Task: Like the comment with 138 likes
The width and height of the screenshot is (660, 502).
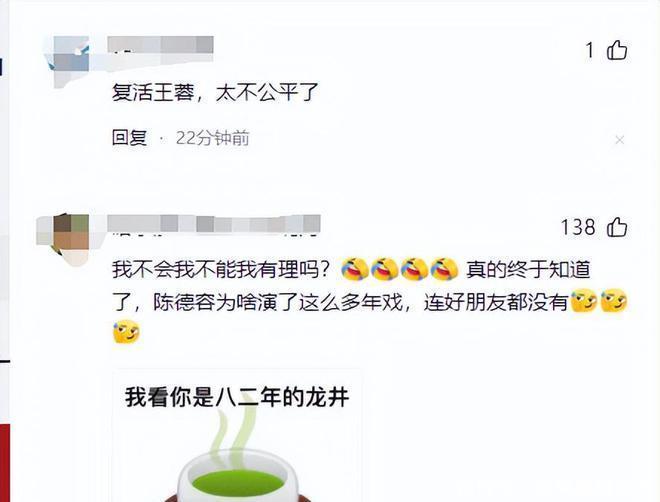Action: click(617, 227)
